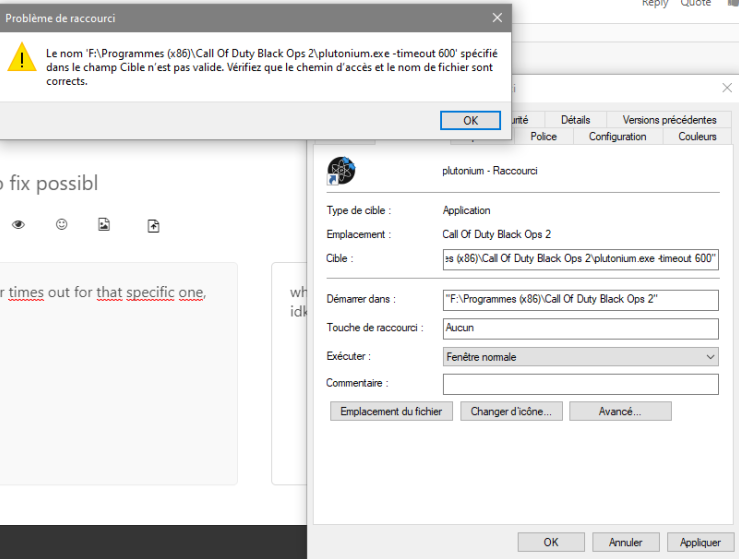Click the 'Application' target type value
739x559 pixels.
point(466,210)
